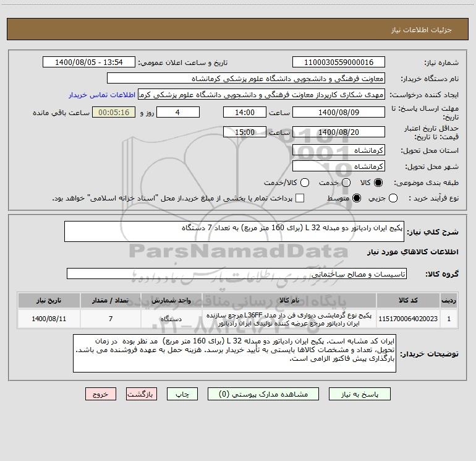
Task: Click the response deadline date 1400/08/09 field
Action: click(x=339, y=113)
